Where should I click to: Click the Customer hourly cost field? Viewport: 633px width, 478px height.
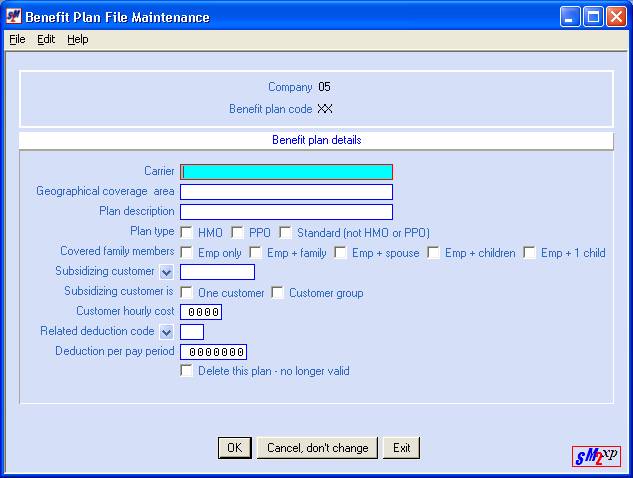[x=200, y=312]
